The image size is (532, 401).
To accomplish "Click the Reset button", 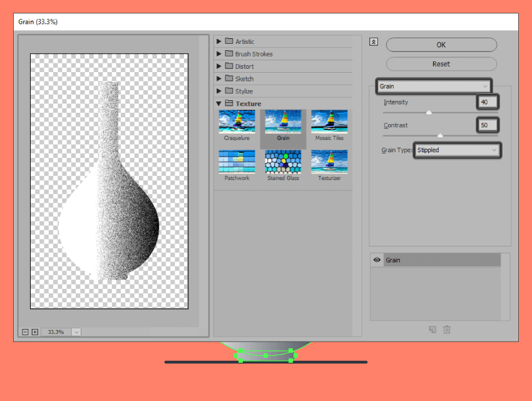I will (x=441, y=64).
